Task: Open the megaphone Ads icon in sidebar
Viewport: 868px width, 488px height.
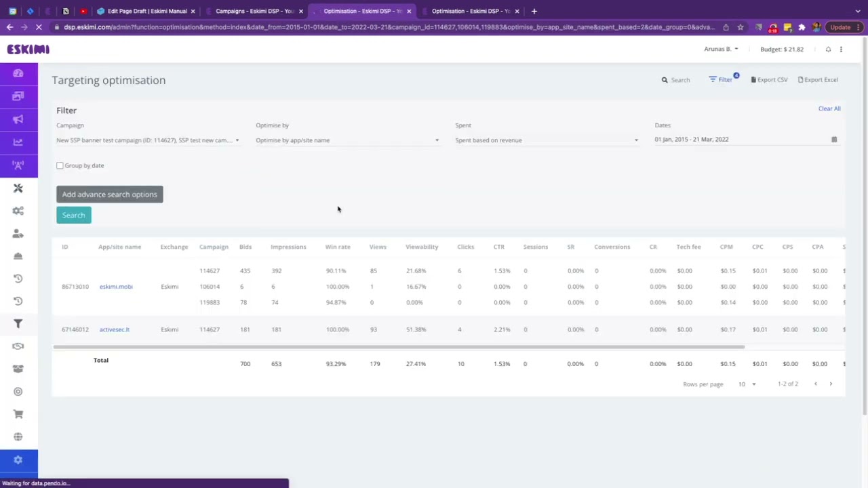Action: click(18, 119)
